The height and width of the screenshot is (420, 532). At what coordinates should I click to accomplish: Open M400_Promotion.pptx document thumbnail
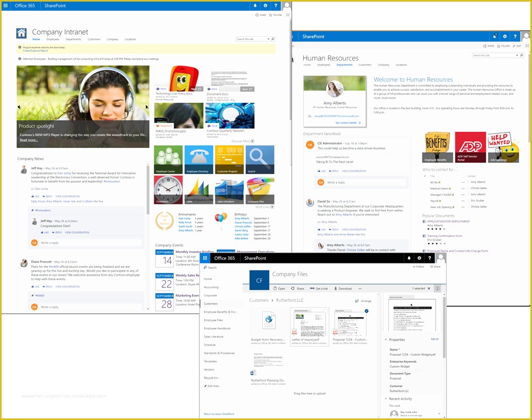pyautogui.click(x=179, y=116)
